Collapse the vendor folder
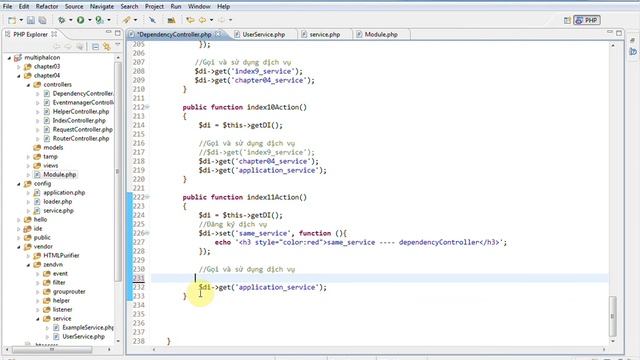640x360 pixels. 19,247
